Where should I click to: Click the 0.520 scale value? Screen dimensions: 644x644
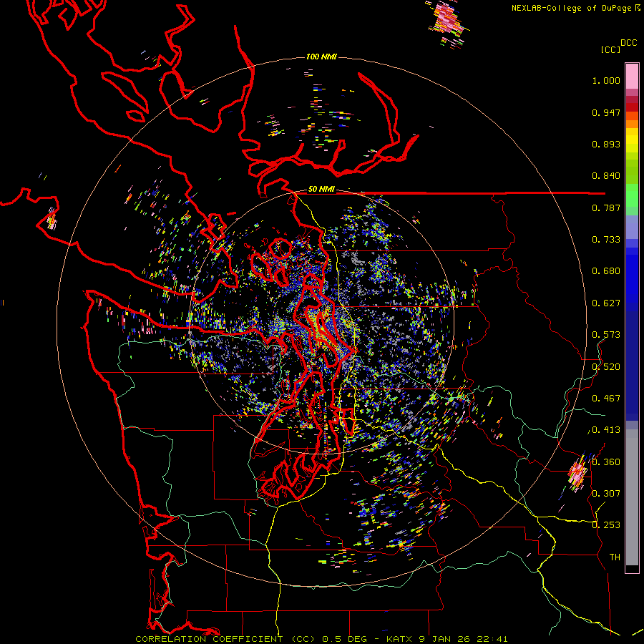click(x=606, y=367)
